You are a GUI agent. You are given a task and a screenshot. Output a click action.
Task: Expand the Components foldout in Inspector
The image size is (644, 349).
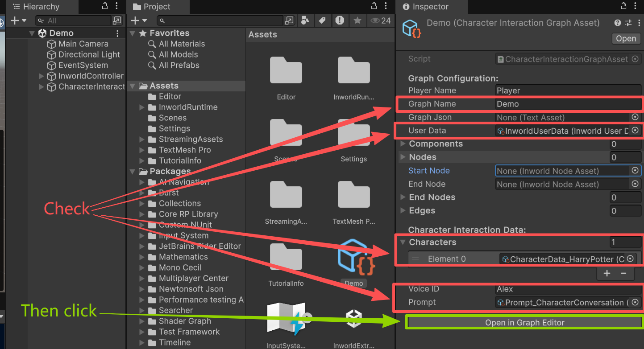[402, 144]
